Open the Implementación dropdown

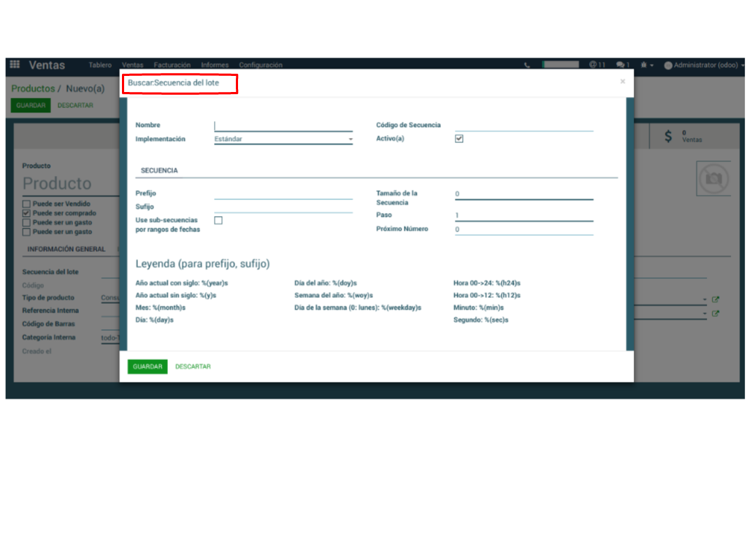coord(283,139)
